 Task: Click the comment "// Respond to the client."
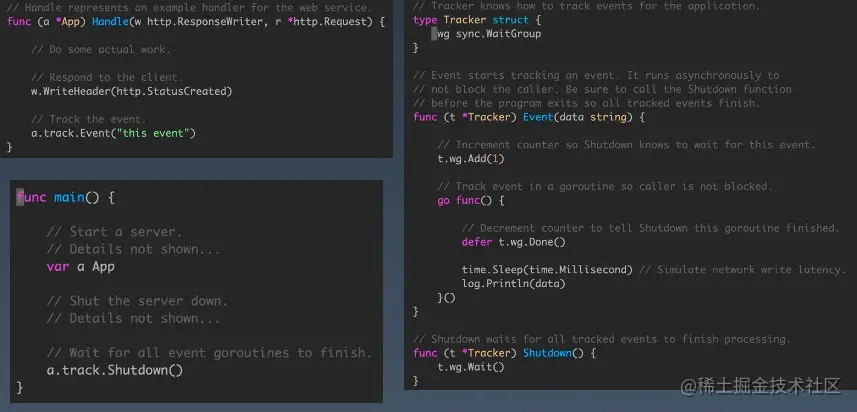(107, 78)
